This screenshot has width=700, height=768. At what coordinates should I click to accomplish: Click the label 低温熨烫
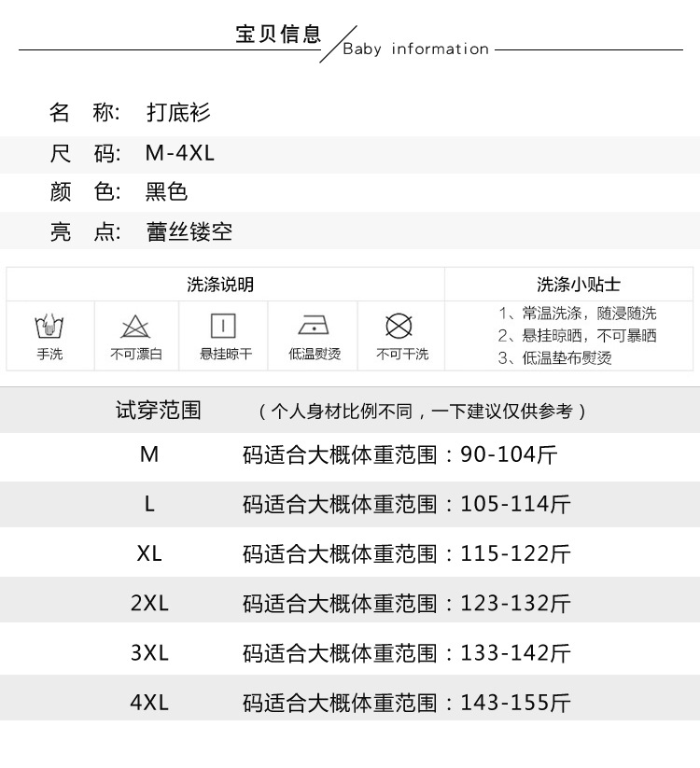315,354
